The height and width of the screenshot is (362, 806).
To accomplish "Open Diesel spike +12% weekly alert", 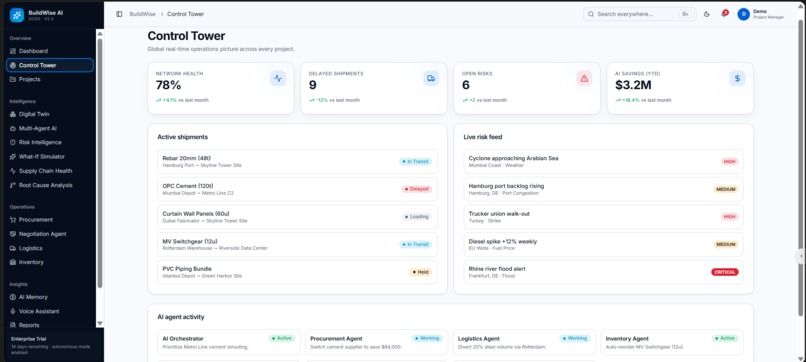I will 603,244.
